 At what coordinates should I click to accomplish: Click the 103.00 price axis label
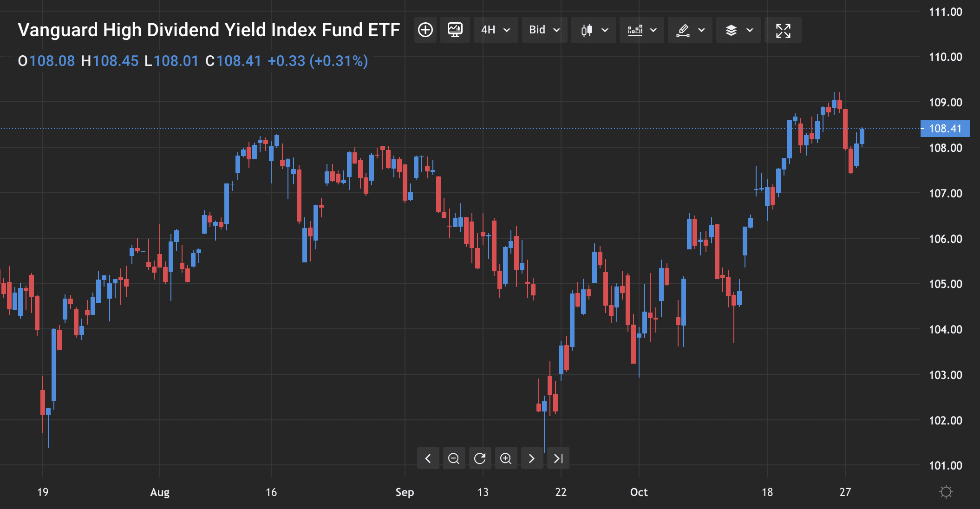click(945, 375)
